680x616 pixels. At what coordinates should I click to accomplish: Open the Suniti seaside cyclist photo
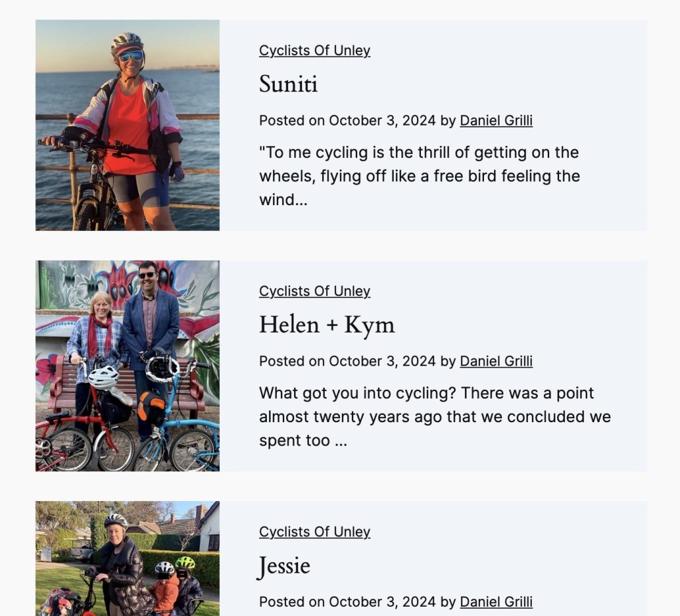click(x=127, y=125)
